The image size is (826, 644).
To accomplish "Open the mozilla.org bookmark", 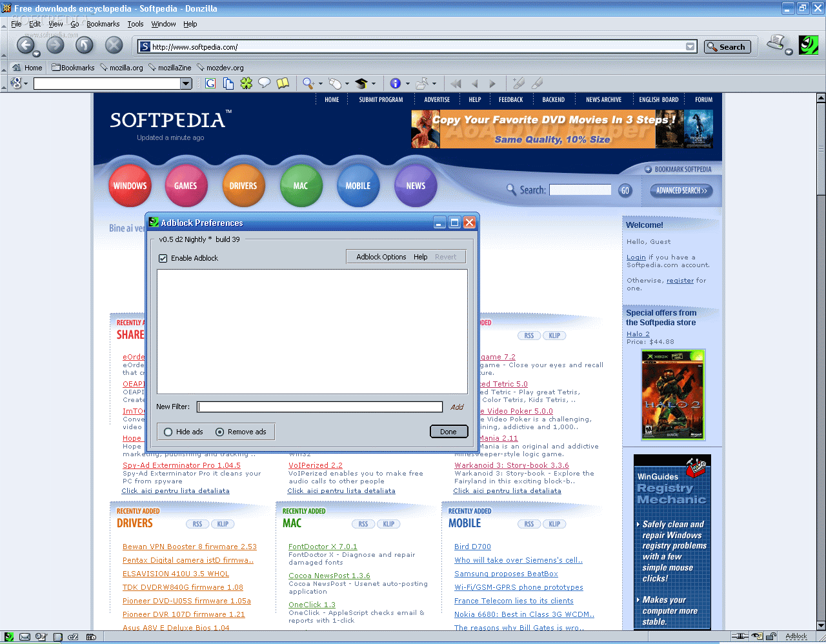I will tap(121, 67).
